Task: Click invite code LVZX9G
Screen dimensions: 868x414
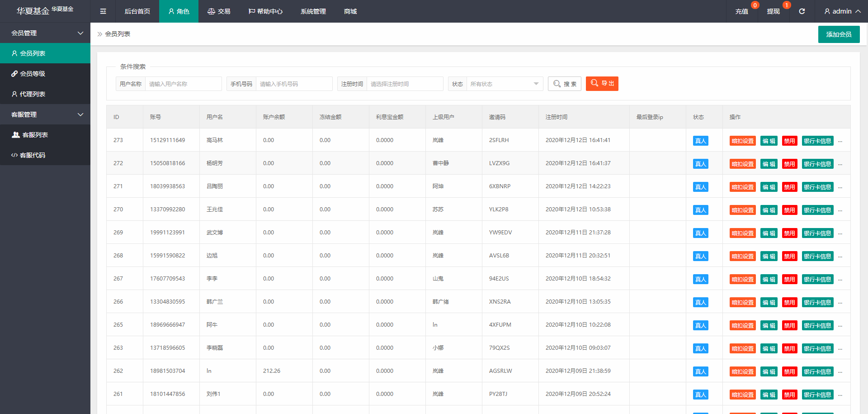Action: click(499, 163)
